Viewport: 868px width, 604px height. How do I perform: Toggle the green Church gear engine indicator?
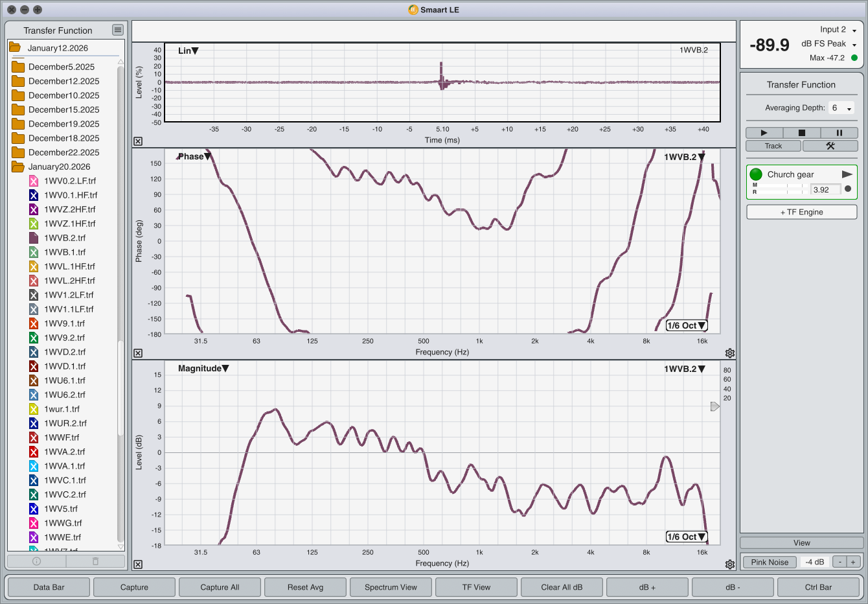(756, 174)
